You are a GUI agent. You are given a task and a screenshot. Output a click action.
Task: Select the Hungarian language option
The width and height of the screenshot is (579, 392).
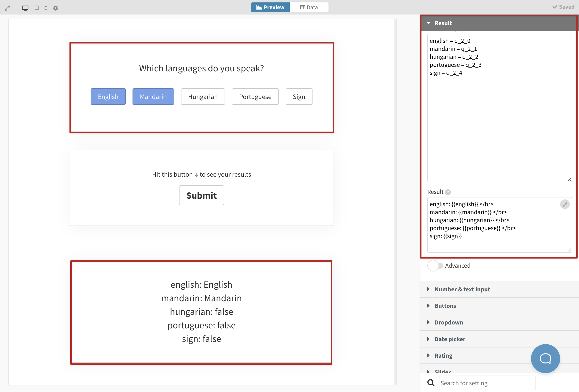pyautogui.click(x=203, y=97)
